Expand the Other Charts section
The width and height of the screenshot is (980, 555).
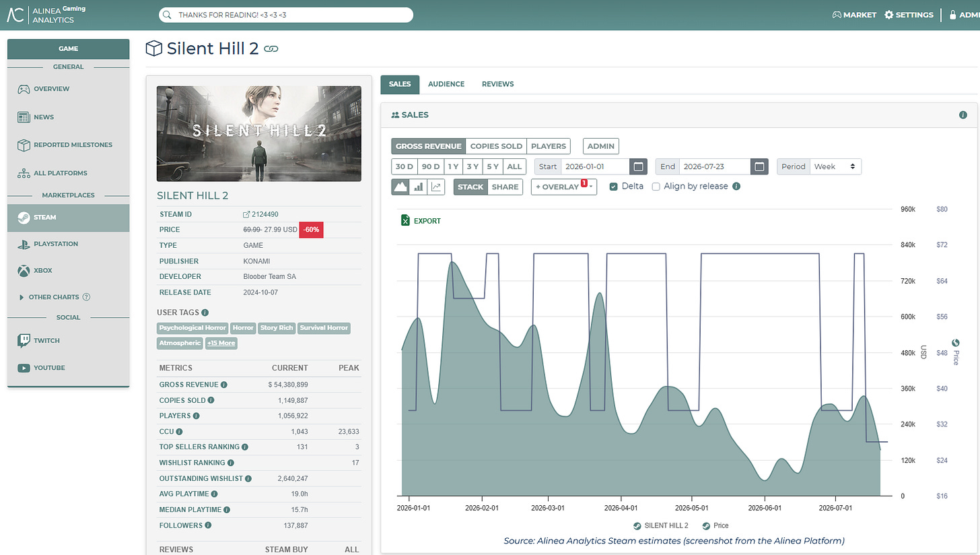pyautogui.click(x=54, y=297)
